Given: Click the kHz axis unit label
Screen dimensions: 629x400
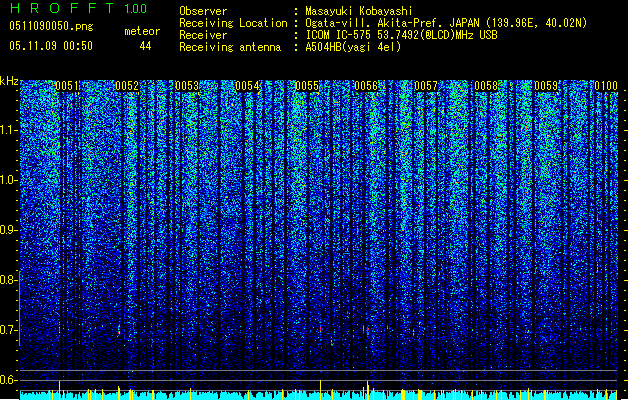Looking at the screenshot, I should [9, 81].
